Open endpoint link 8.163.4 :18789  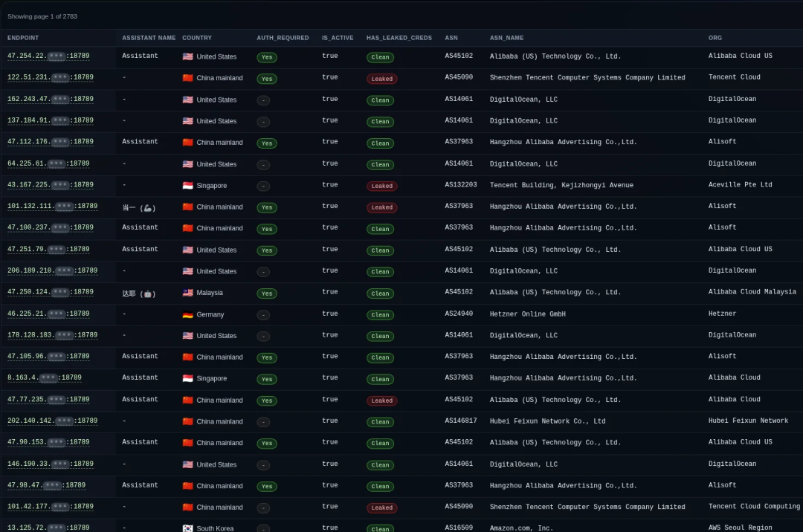[x=45, y=377]
